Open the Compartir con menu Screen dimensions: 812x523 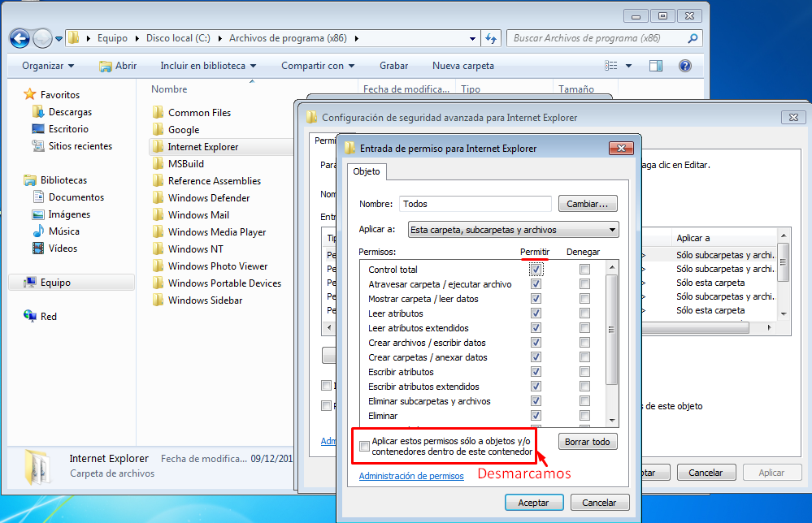pos(318,66)
